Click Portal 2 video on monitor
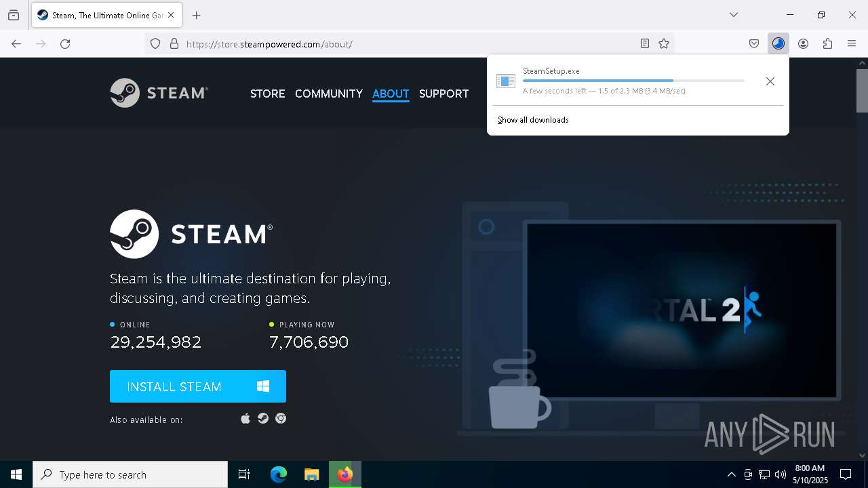Viewport: 868px width, 488px height. pos(682,310)
